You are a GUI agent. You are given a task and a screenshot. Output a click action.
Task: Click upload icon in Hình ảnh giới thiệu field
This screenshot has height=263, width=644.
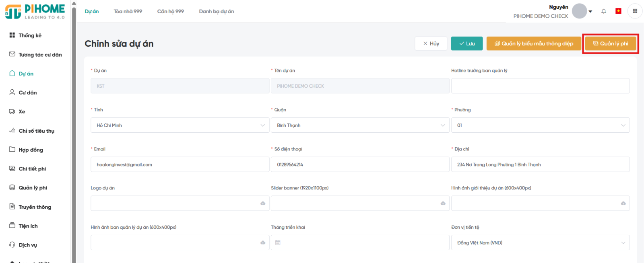(623, 203)
